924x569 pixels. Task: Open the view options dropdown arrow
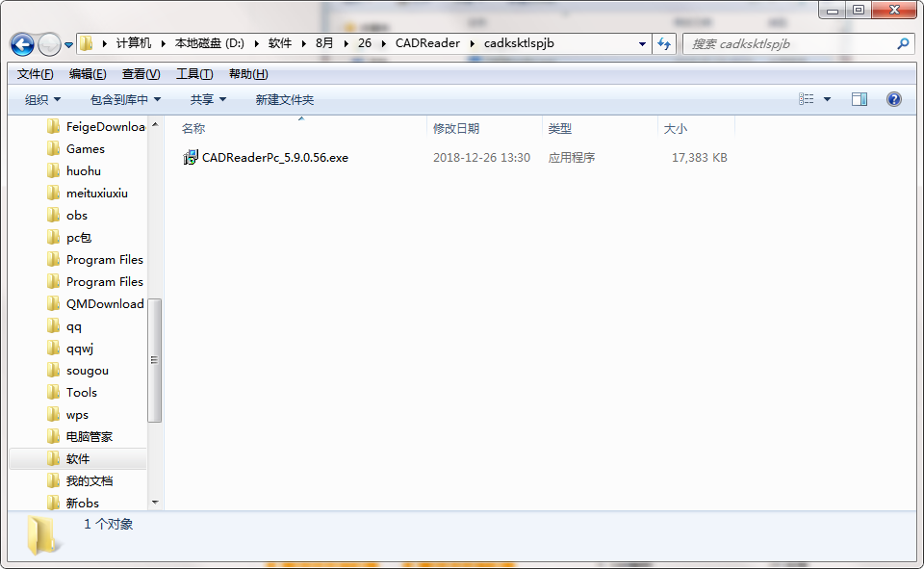click(827, 99)
